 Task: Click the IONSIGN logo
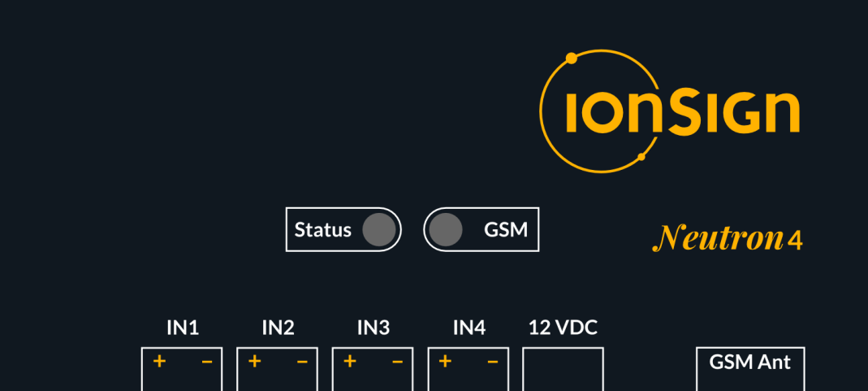click(x=669, y=111)
